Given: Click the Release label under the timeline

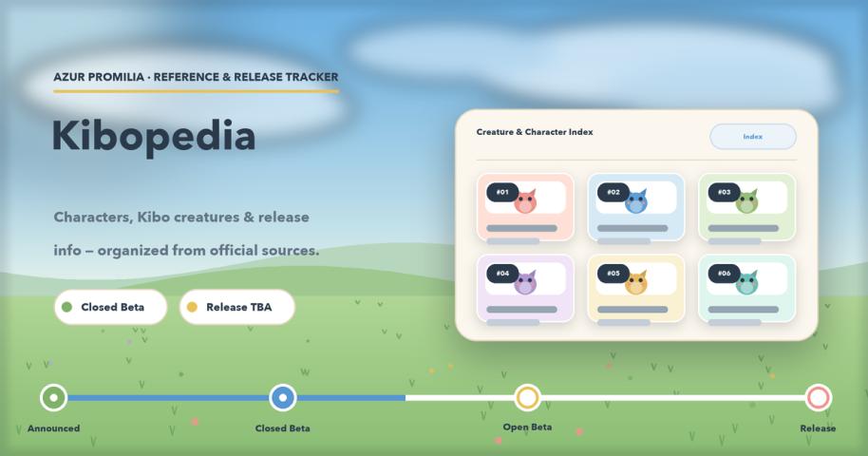Looking at the screenshot, I should [x=819, y=428].
